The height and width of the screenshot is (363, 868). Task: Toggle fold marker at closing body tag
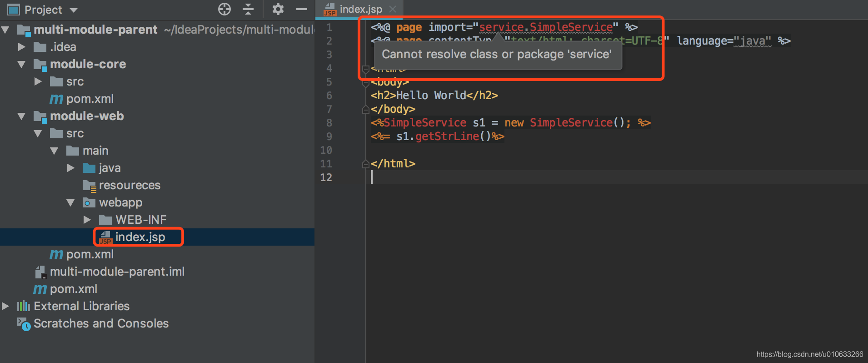coord(365,110)
